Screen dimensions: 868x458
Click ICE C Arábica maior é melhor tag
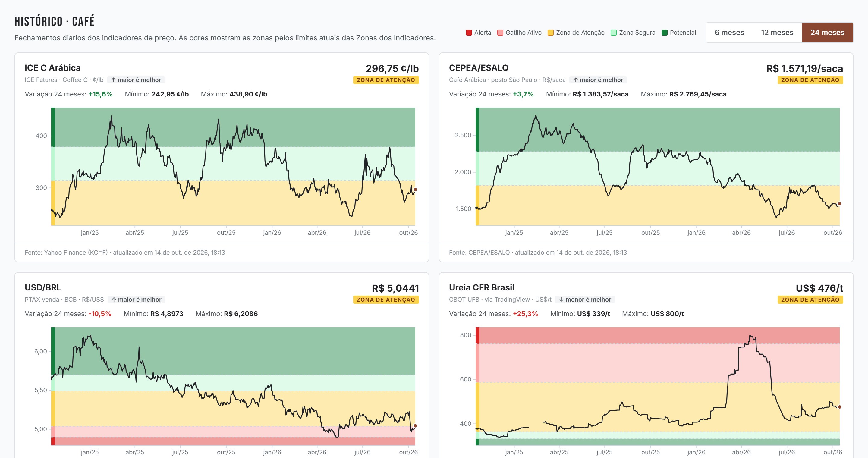(x=136, y=80)
